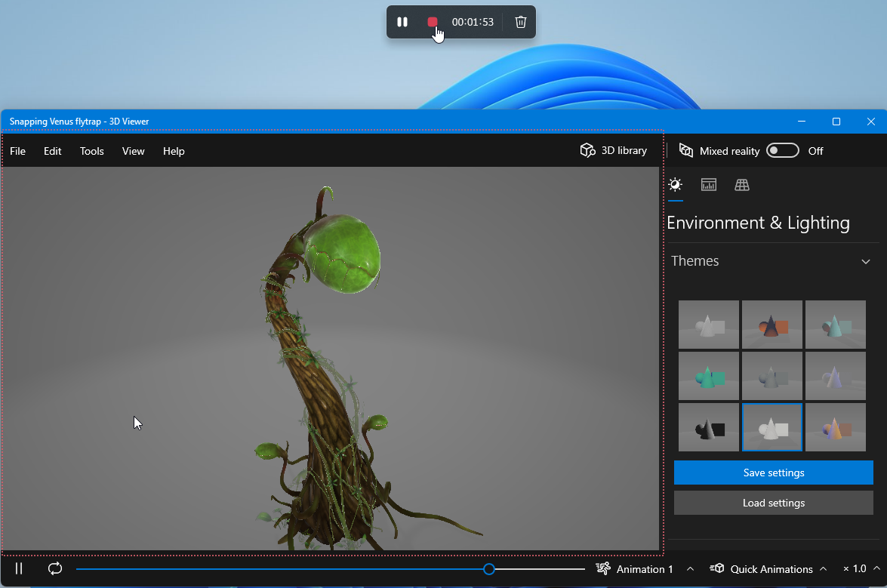Select the black theme thumbnail
Screen dimensions: 887x588
pyautogui.click(x=708, y=427)
